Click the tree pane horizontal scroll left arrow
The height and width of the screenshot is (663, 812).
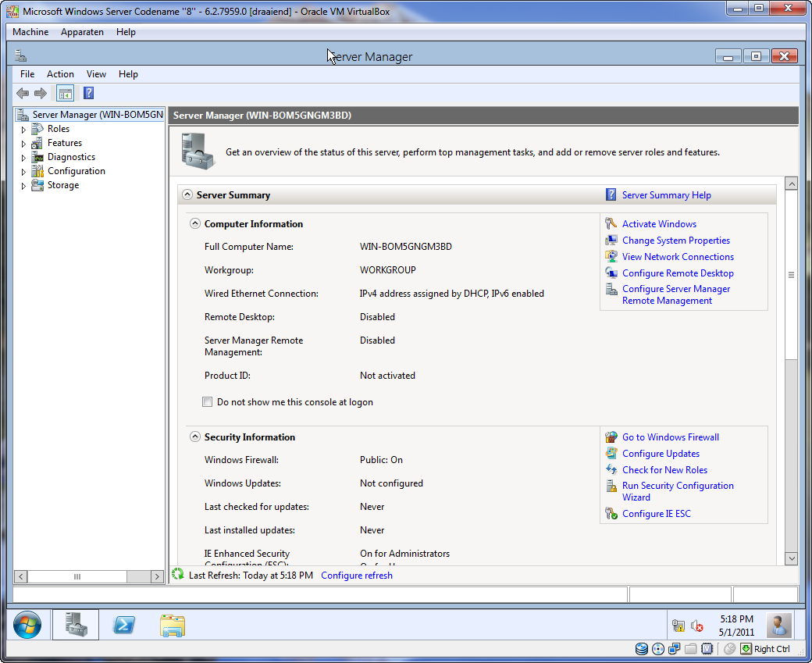click(21, 576)
